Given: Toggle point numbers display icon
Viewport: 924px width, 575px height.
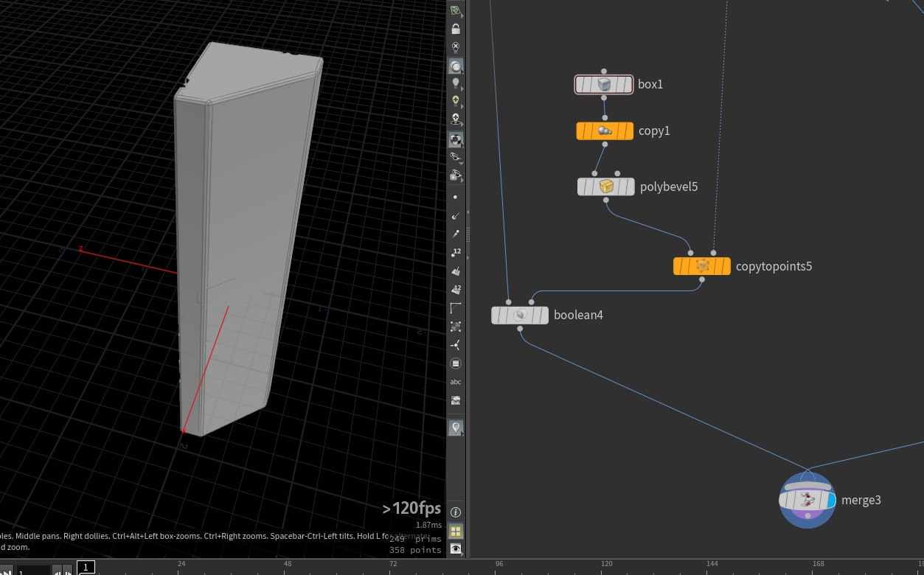Looking at the screenshot, I should (x=456, y=253).
